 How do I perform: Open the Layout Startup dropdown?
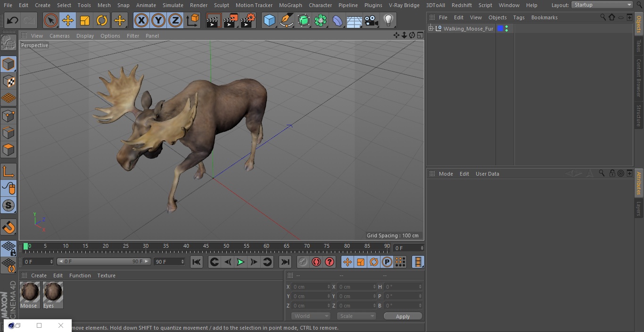(x=602, y=5)
